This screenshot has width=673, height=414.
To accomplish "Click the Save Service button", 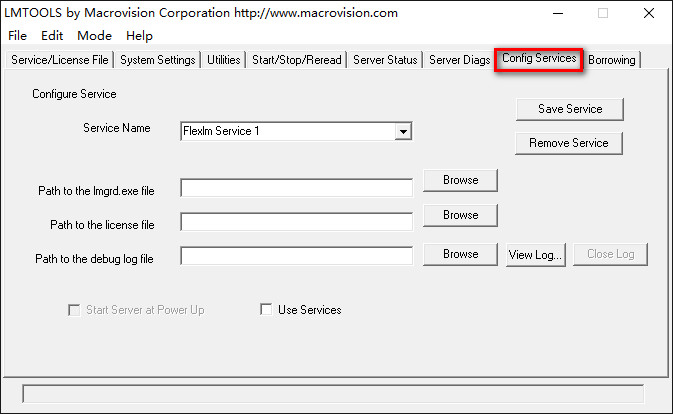I will (570, 109).
